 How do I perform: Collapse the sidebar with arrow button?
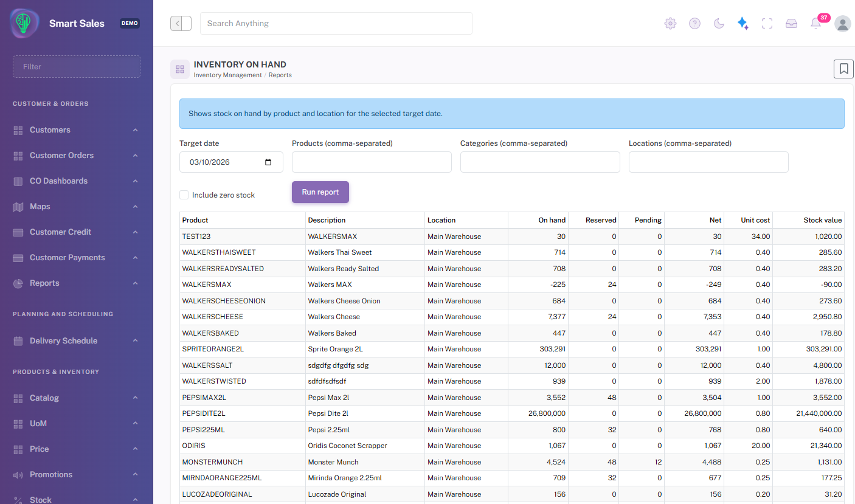tap(181, 23)
